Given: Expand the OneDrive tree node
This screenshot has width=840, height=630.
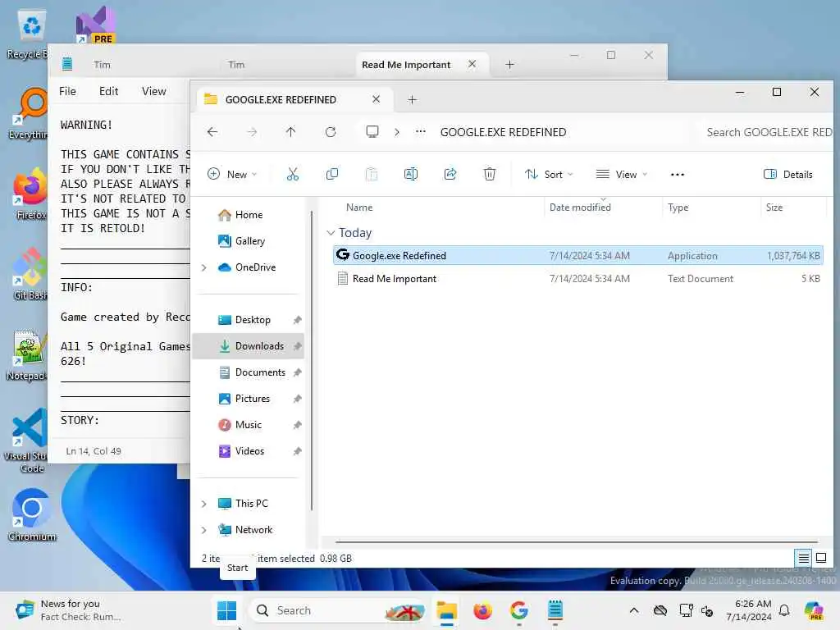Looking at the screenshot, I should coord(203,267).
